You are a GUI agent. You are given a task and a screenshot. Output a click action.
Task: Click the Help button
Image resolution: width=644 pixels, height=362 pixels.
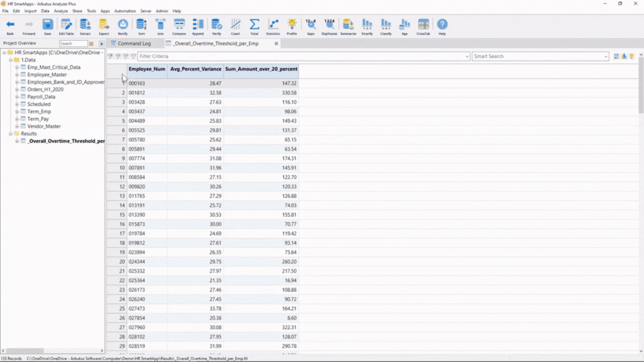[442, 25]
